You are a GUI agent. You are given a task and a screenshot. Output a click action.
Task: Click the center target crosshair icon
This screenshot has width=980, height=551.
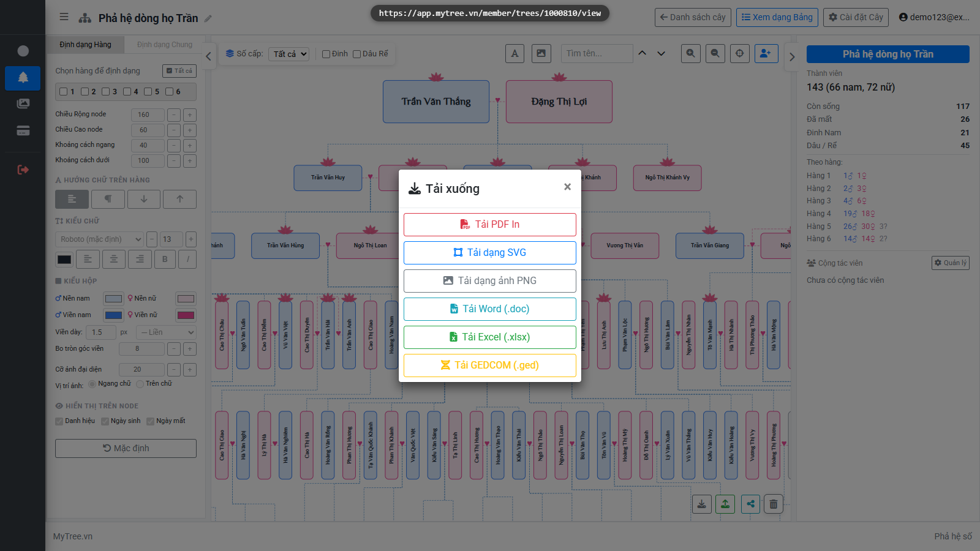(740, 53)
